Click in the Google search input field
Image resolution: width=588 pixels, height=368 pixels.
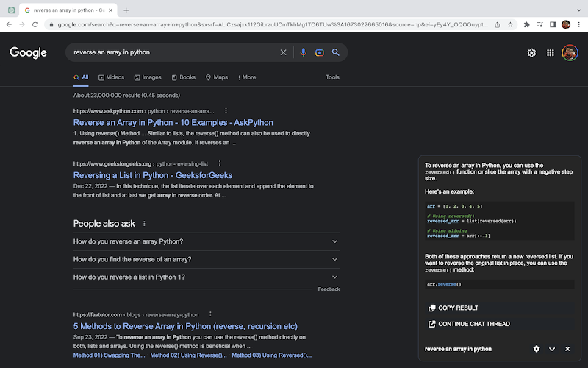click(174, 52)
